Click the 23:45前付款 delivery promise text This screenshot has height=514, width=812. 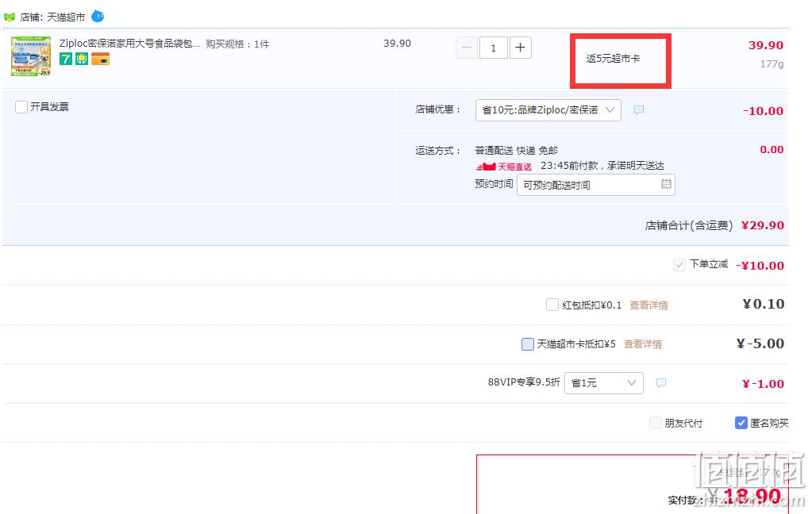tap(602, 166)
